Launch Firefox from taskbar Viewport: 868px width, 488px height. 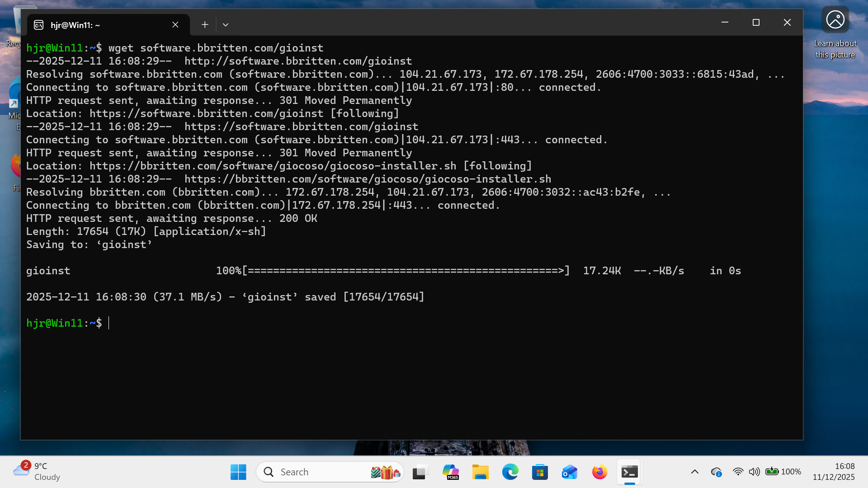pos(599,472)
